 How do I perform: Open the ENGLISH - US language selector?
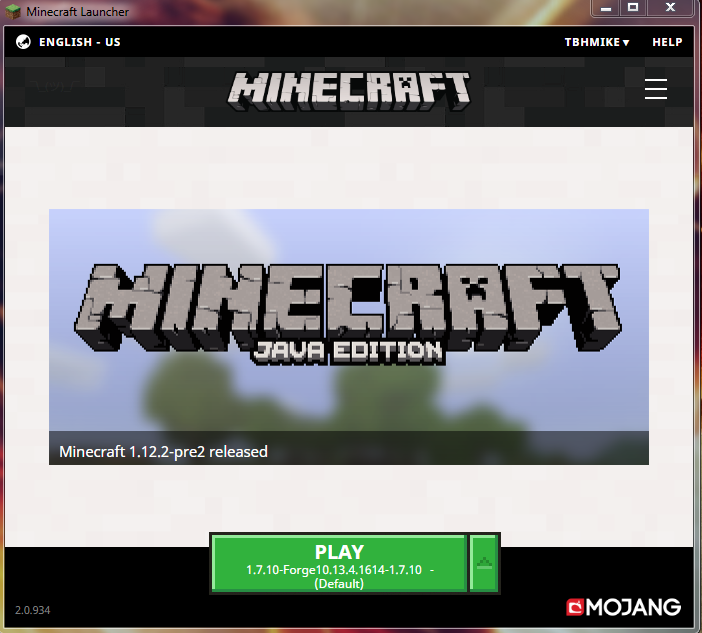click(80, 42)
